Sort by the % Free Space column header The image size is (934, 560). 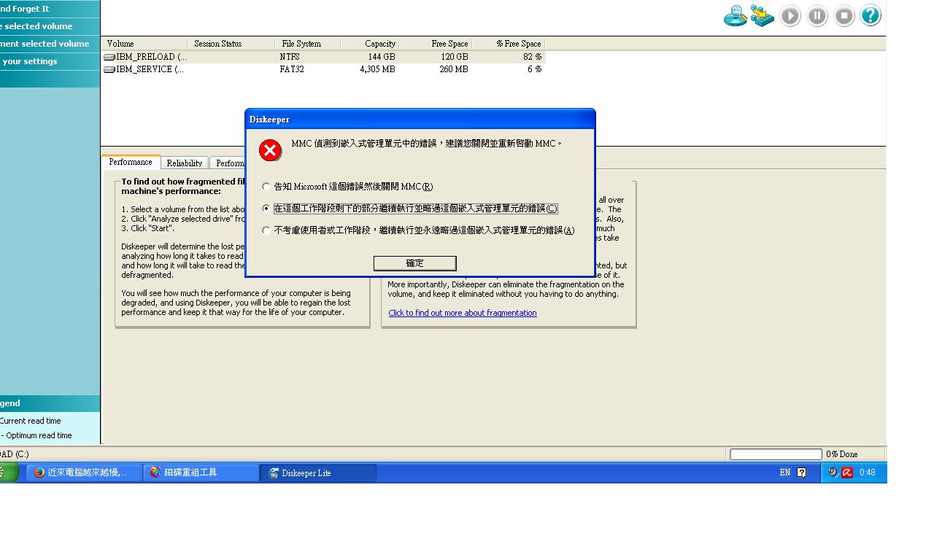tap(508, 44)
